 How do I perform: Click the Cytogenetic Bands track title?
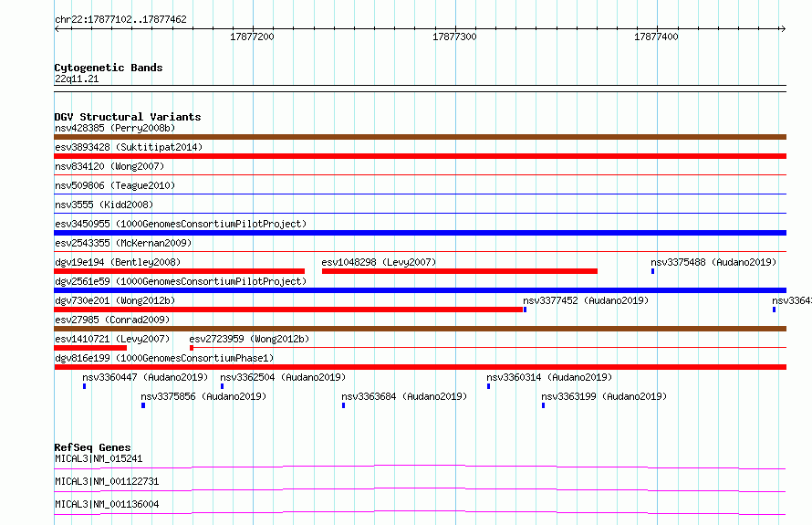(109, 68)
